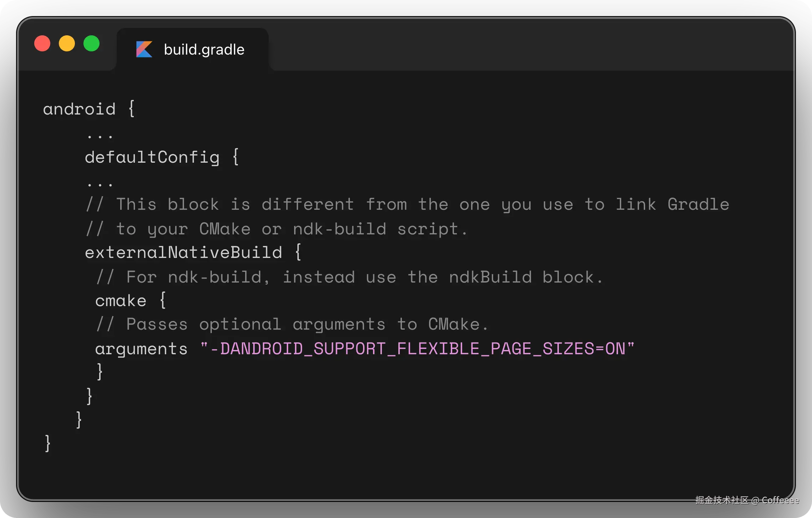Click the For ndk-build comment line
The height and width of the screenshot is (518, 812).
point(349,277)
